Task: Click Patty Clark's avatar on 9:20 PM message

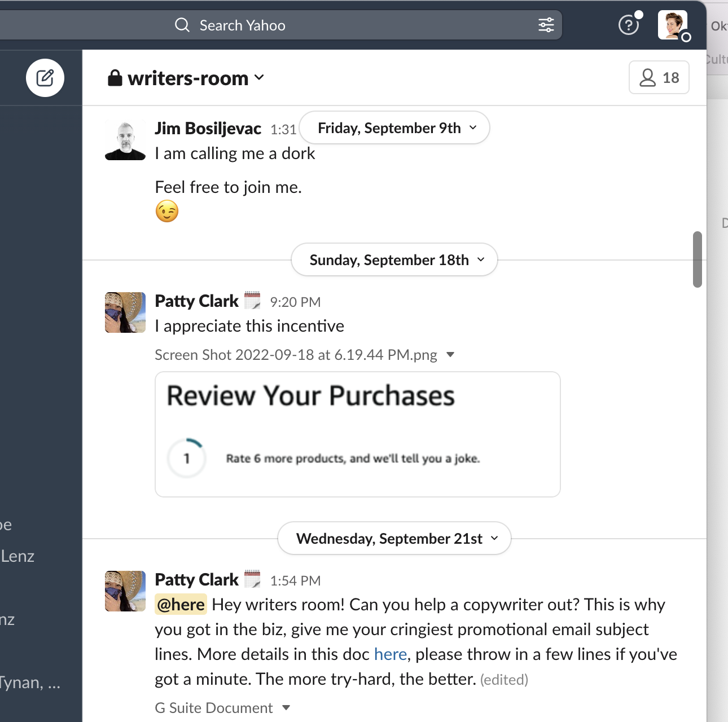Action: [125, 312]
